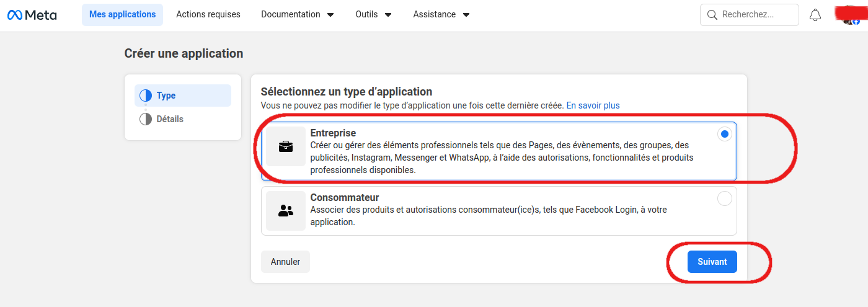Go to the Type step
Screen dimensions: 868x307
pyautogui.click(x=183, y=96)
